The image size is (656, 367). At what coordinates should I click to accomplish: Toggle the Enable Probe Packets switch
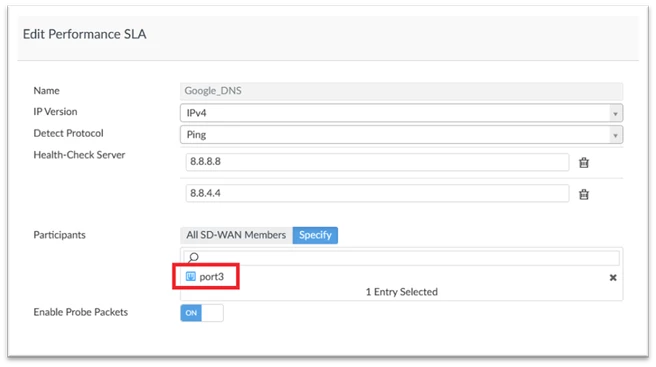tap(202, 313)
